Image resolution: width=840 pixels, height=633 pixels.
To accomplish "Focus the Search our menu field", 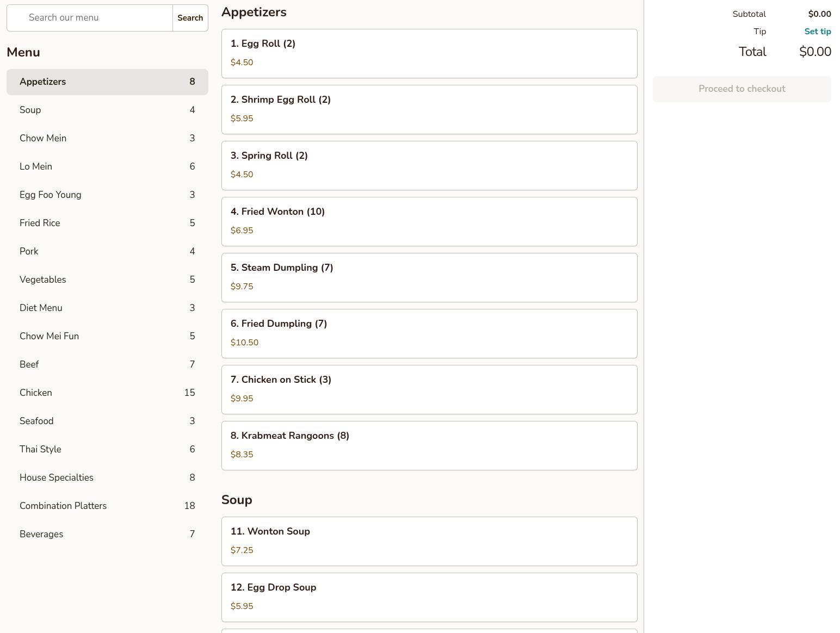I will [90, 18].
